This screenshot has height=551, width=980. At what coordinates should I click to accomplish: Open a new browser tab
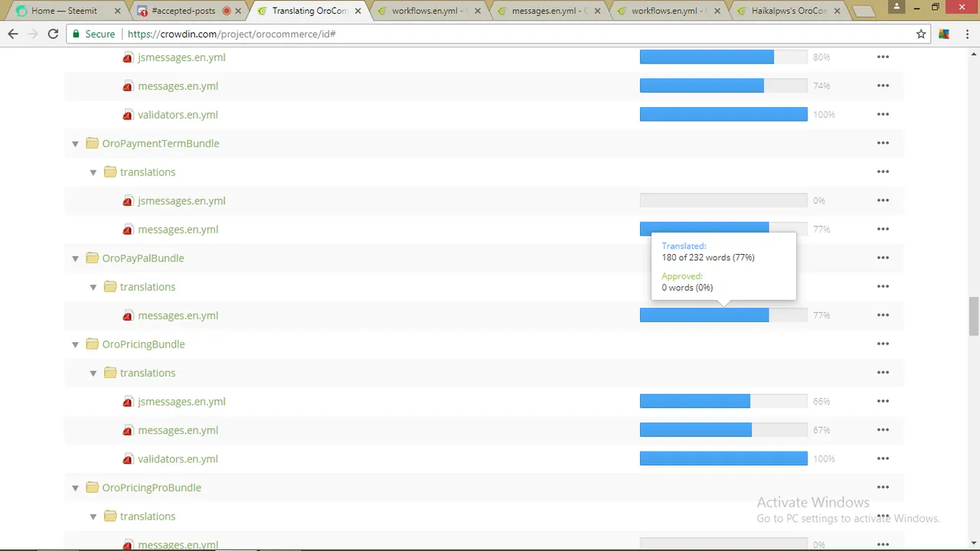click(863, 11)
